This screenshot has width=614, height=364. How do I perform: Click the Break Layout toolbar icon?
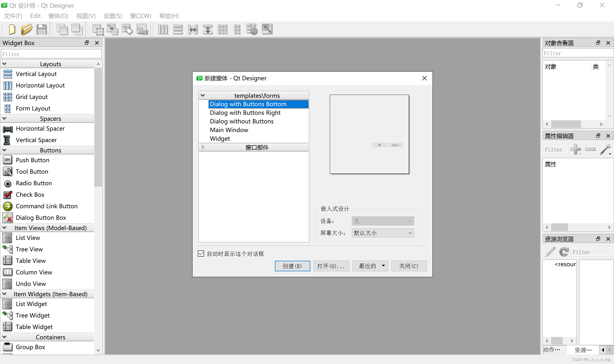pos(252,29)
